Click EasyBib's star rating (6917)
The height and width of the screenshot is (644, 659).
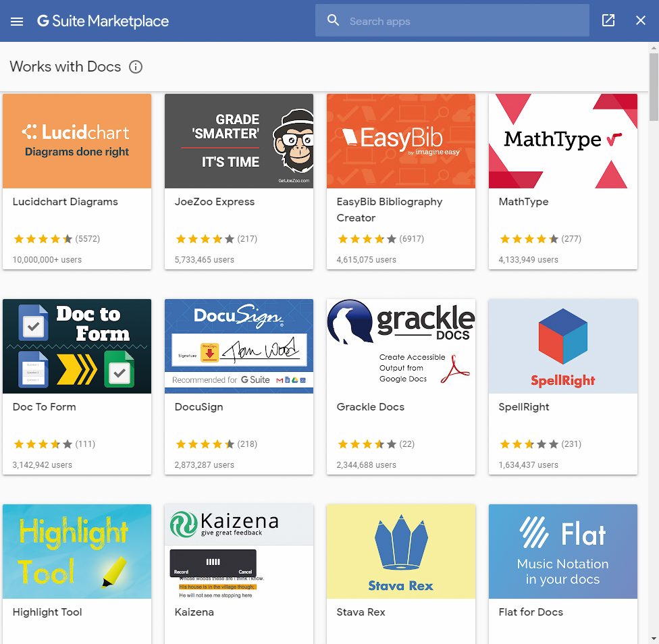click(x=381, y=239)
